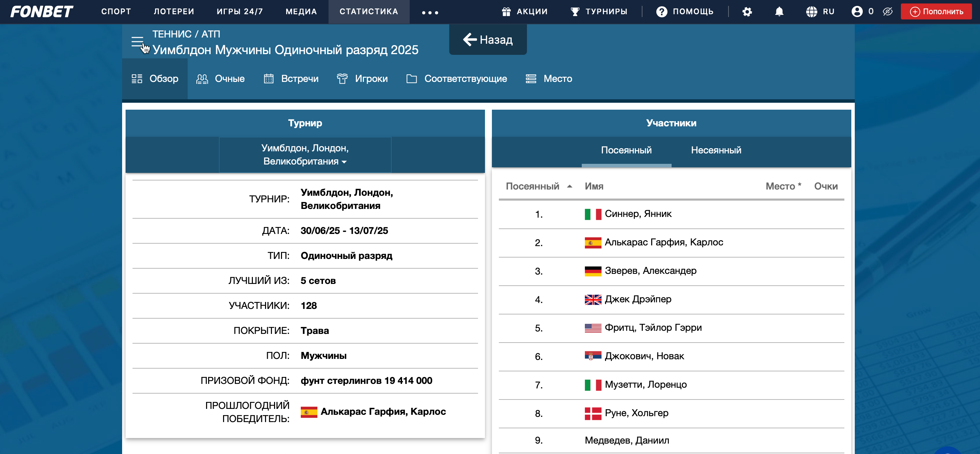Open the Спорт menu
This screenshot has width=980, height=454.
pyautogui.click(x=116, y=12)
